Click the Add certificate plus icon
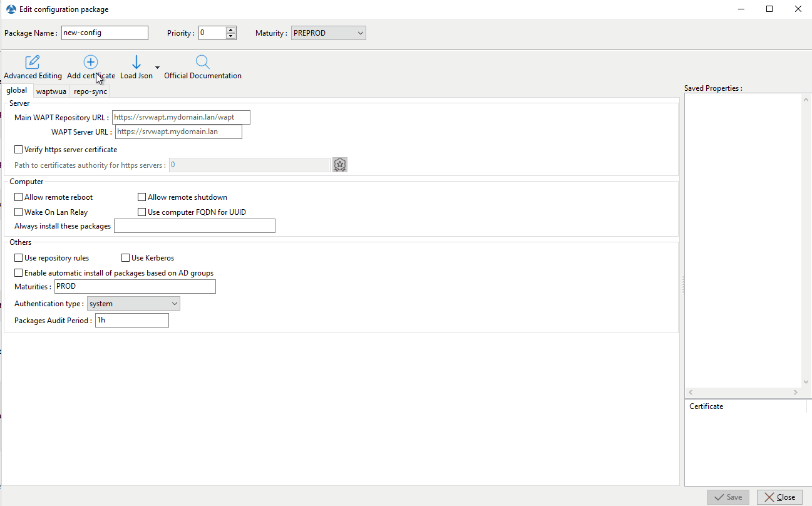812x506 pixels. [91, 62]
